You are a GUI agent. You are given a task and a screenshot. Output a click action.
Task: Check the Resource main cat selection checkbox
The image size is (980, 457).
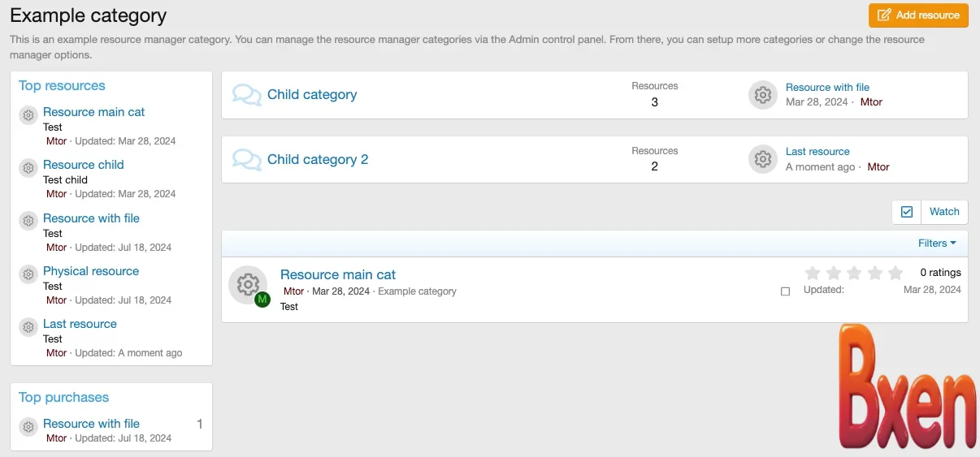click(785, 291)
